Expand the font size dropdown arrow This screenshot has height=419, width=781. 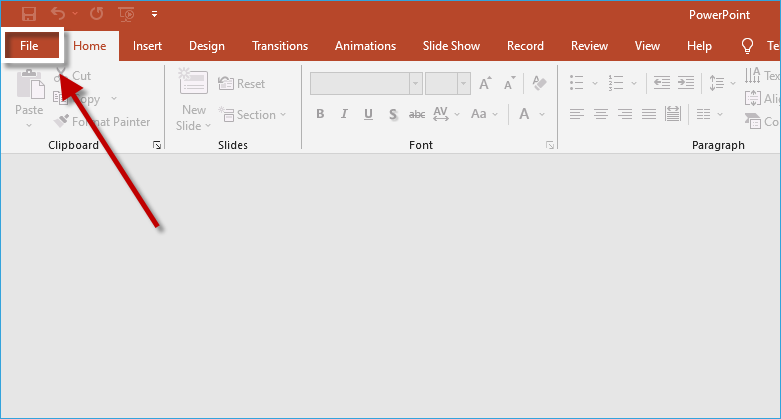464,84
